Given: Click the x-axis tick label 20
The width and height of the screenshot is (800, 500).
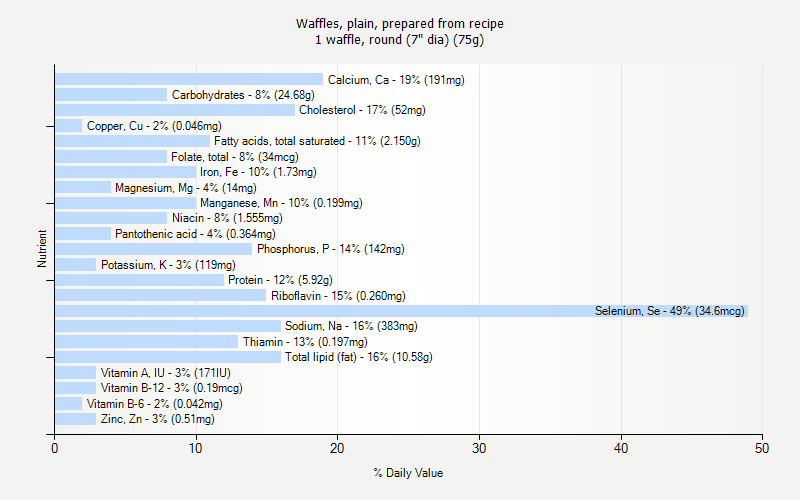Looking at the screenshot, I should point(337,448).
